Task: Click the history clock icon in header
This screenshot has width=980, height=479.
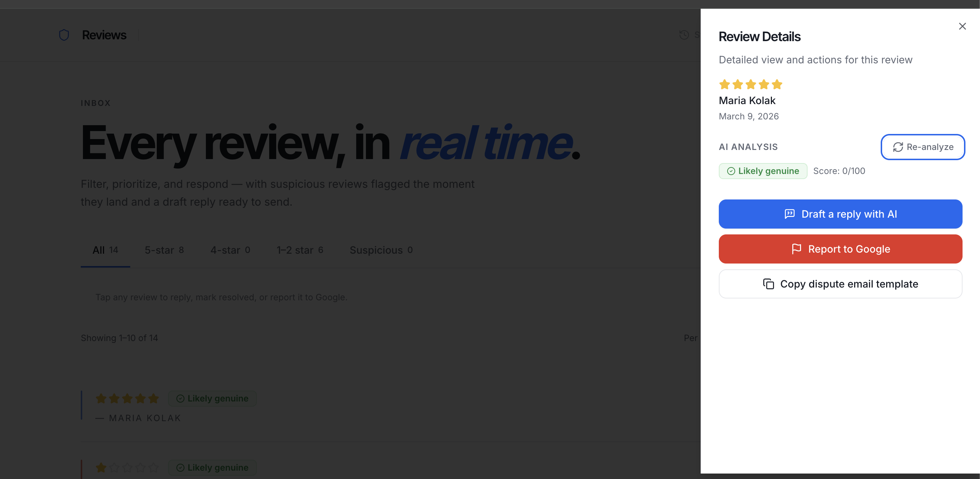Action: (x=684, y=35)
